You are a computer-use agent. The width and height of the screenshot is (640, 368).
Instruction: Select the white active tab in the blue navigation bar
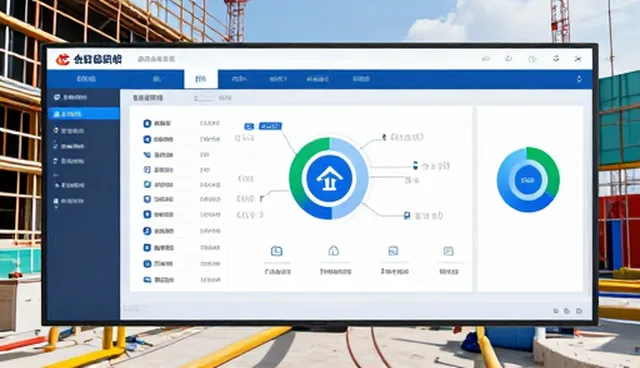(201, 79)
